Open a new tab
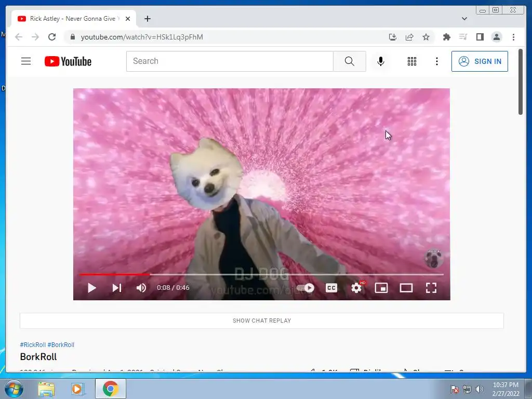The width and height of the screenshot is (532, 399). click(147, 19)
